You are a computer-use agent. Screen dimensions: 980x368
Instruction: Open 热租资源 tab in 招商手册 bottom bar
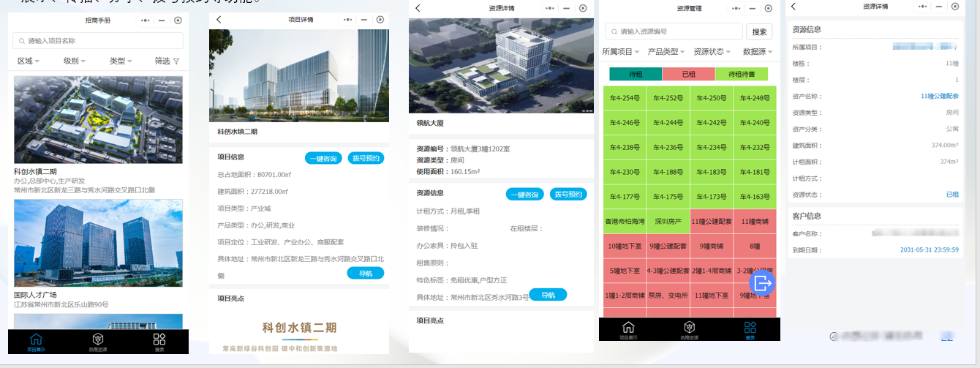point(97,342)
